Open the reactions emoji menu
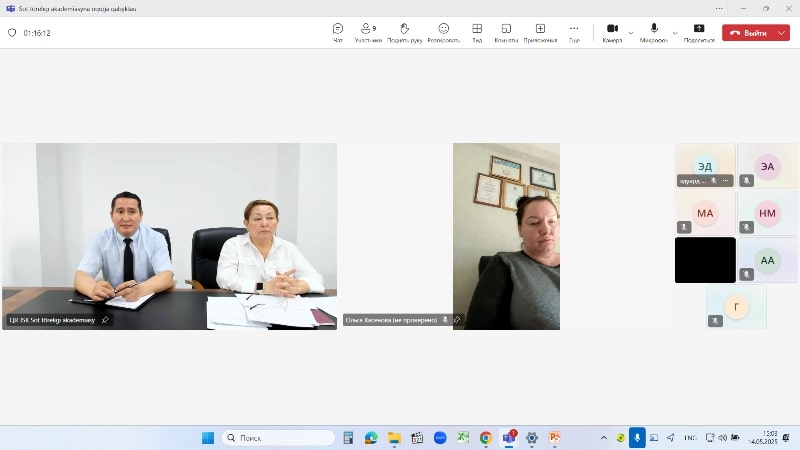 click(443, 33)
